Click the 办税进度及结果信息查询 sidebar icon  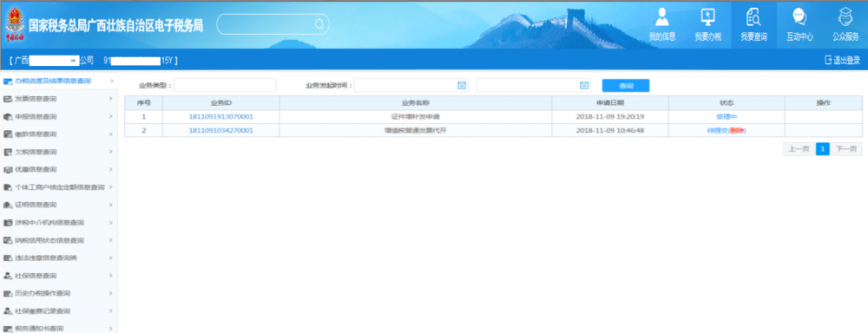click(8, 82)
